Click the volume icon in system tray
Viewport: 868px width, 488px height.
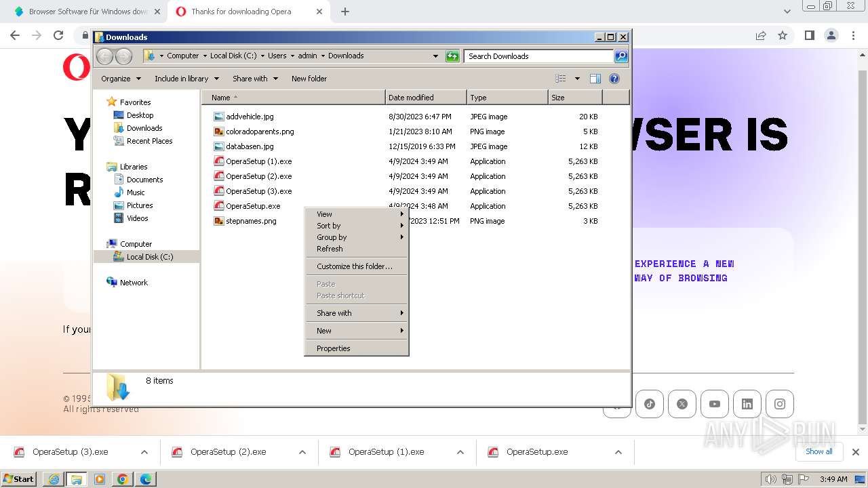(770, 479)
